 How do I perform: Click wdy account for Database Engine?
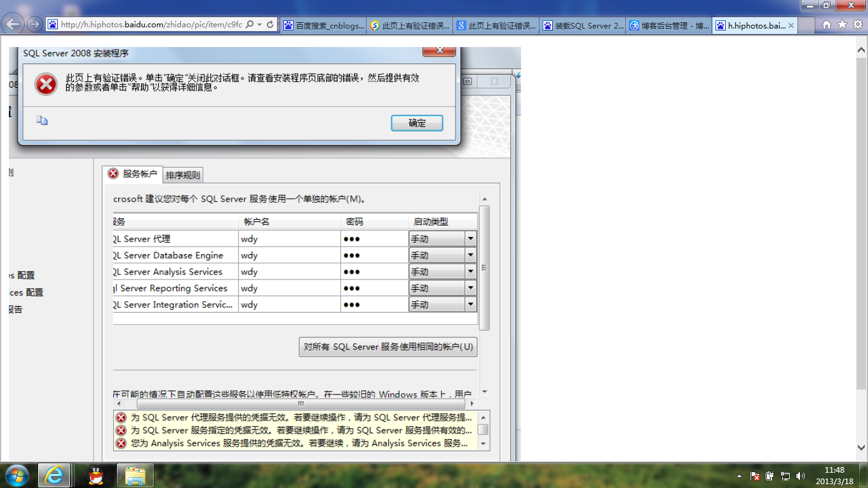tap(289, 255)
